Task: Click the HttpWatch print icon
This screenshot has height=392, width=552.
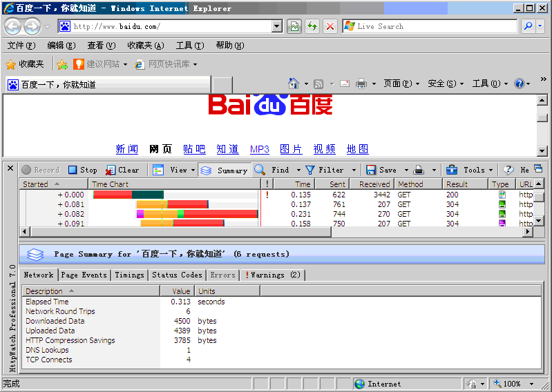Action: pyautogui.click(x=419, y=170)
